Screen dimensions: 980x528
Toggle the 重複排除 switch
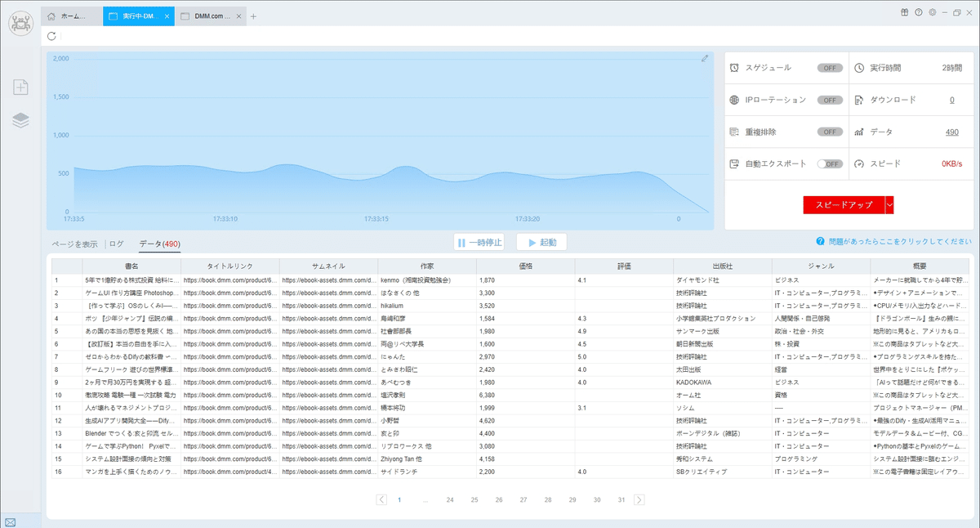830,132
